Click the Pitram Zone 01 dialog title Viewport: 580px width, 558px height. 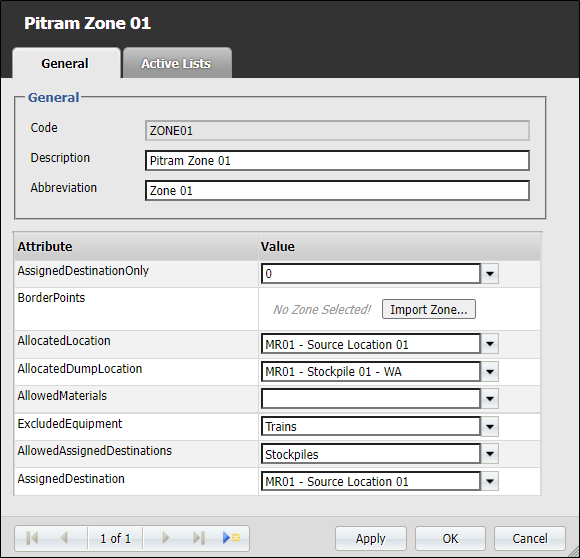(x=87, y=23)
